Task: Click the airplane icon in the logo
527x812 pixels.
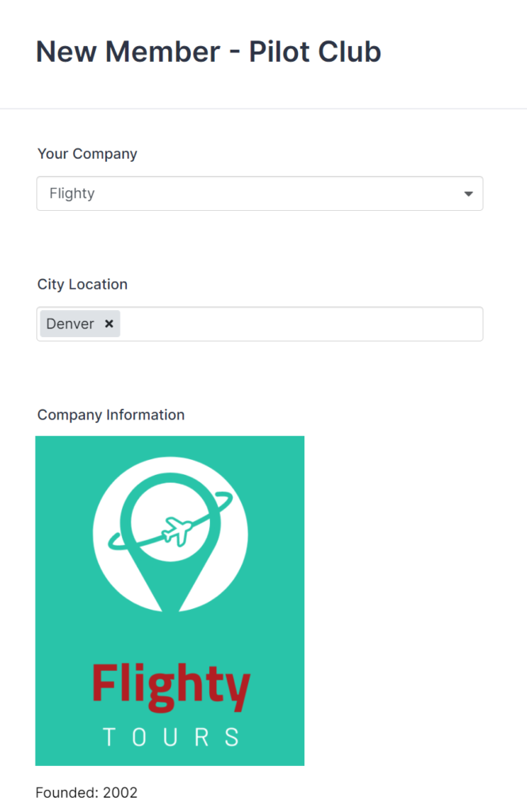Action: pyautogui.click(x=177, y=530)
